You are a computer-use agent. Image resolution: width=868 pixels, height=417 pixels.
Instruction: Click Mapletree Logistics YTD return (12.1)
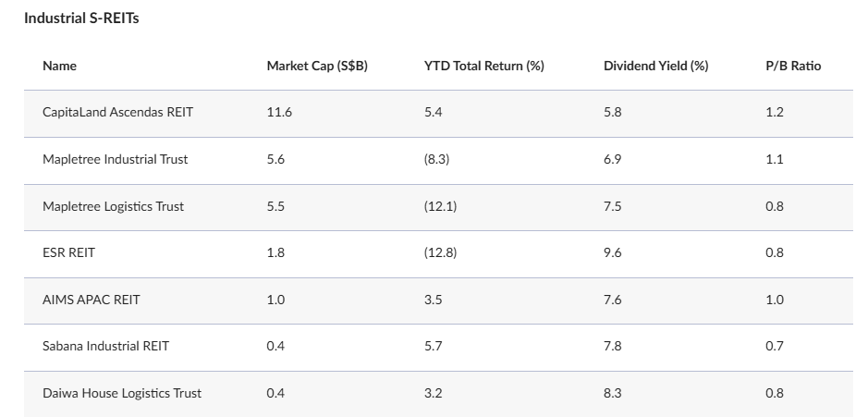[x=440, y=206]
